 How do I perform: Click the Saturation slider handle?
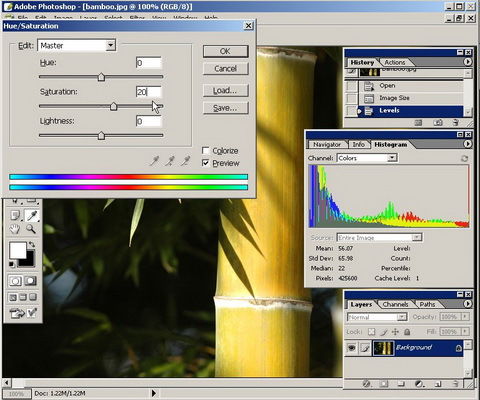tap(114, 107)
